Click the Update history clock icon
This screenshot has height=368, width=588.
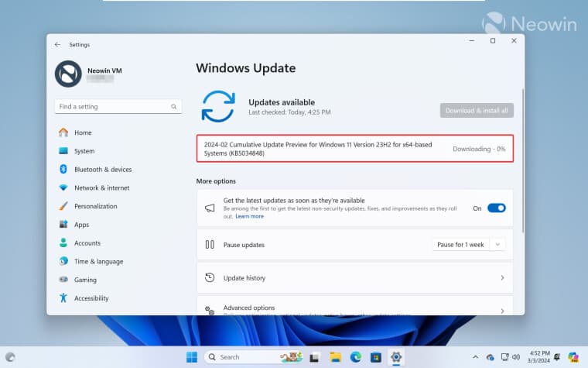[x=210, y=277]
